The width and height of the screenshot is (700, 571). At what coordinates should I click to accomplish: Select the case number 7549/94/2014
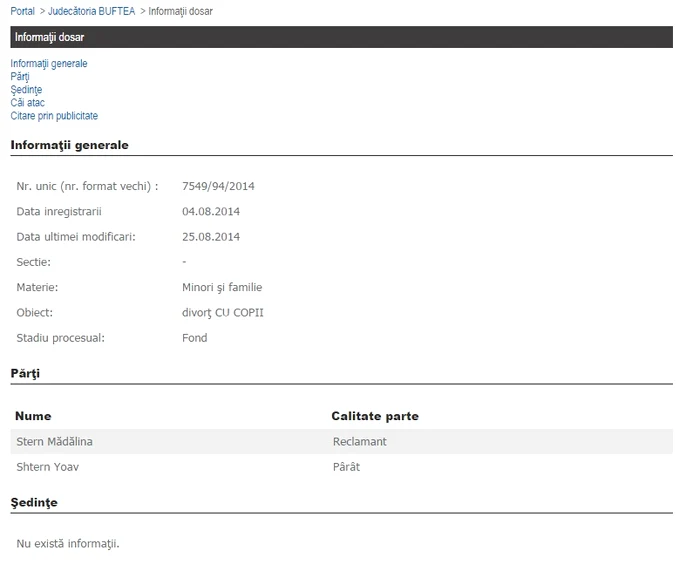[x=218, y=186]
